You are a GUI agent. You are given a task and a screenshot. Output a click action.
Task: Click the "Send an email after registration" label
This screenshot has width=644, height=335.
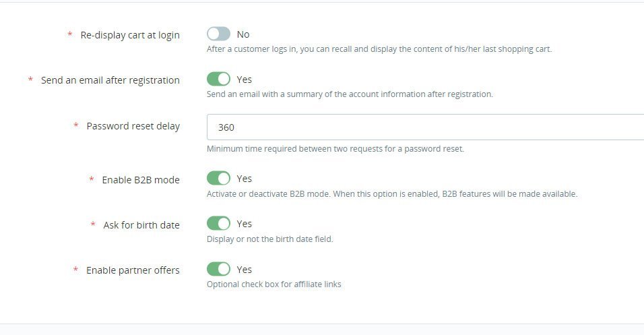tap(110, 80)
